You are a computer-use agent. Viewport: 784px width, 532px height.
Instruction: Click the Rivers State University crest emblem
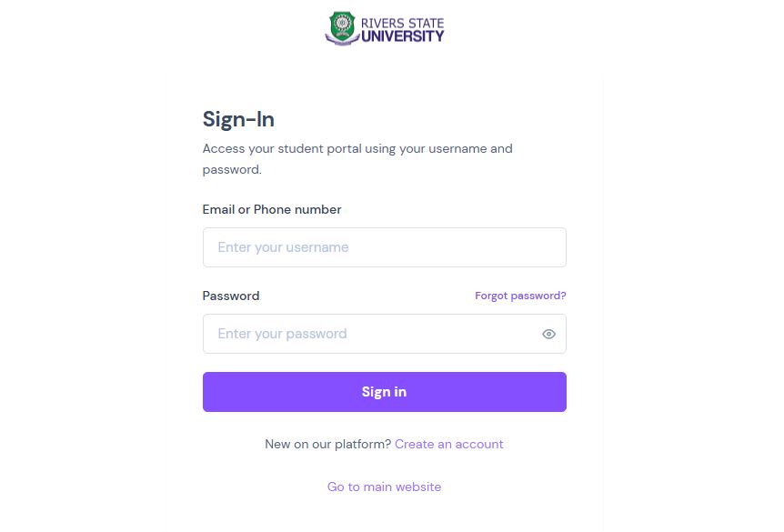[343, 28]
